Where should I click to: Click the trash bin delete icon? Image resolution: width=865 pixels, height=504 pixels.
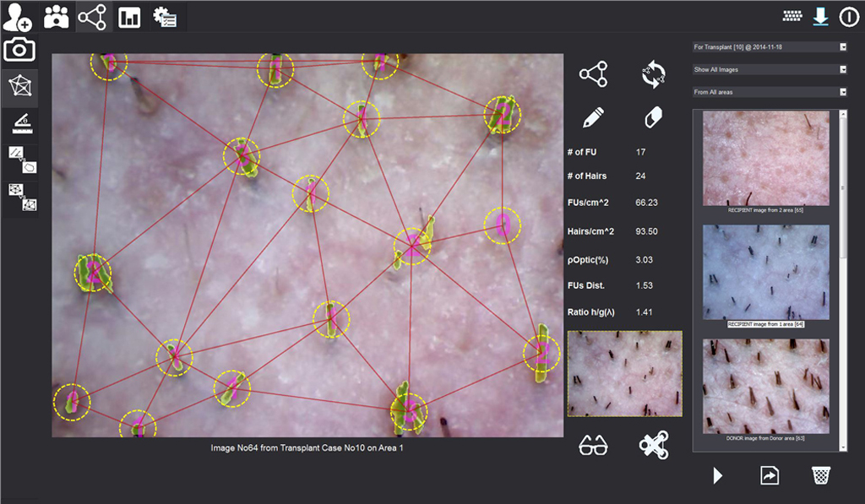tap(820, 475)
